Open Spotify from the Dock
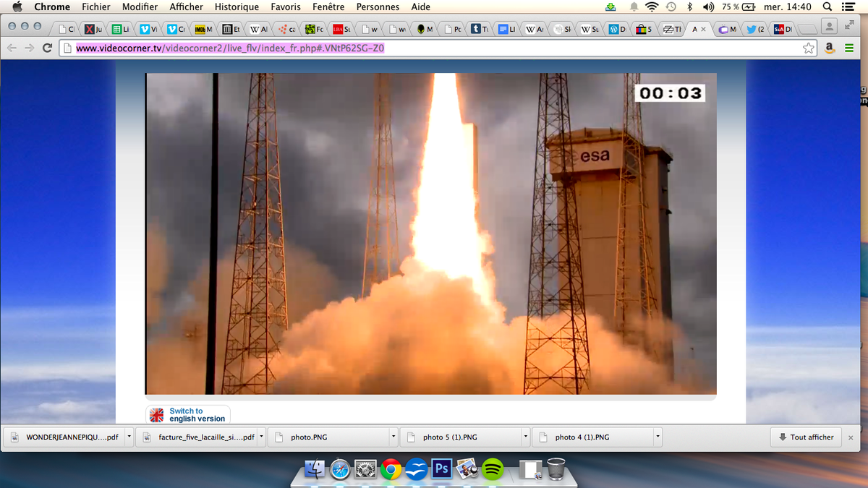The image size is (868, 488). coord(493,469)
